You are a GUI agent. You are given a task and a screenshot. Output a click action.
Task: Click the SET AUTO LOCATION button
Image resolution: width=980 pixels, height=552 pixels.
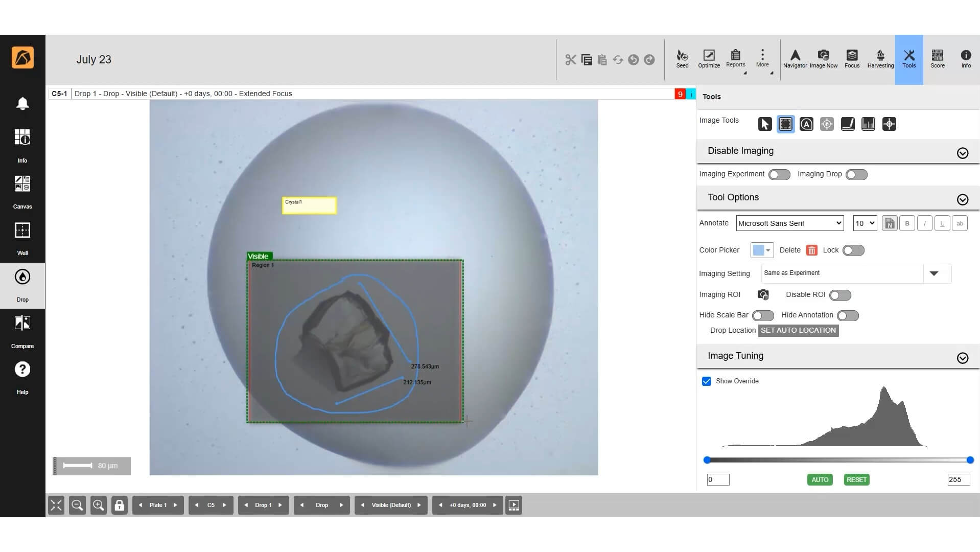coord(798,331)
